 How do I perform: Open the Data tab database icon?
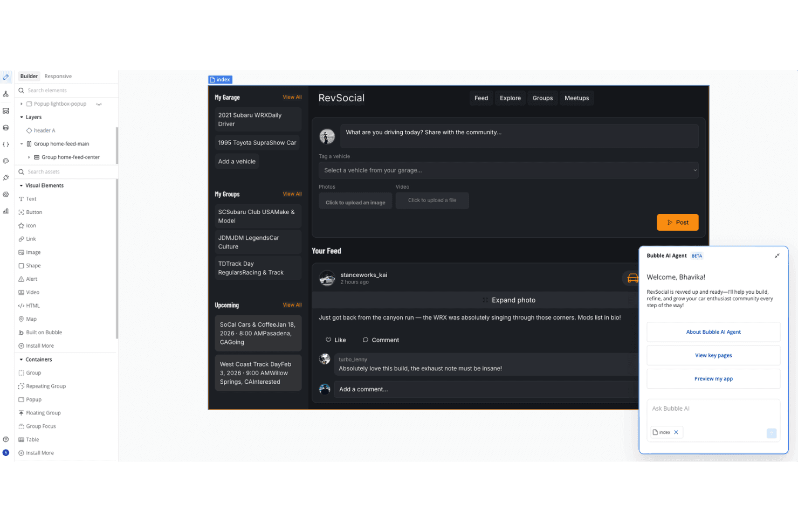[6, 128]
